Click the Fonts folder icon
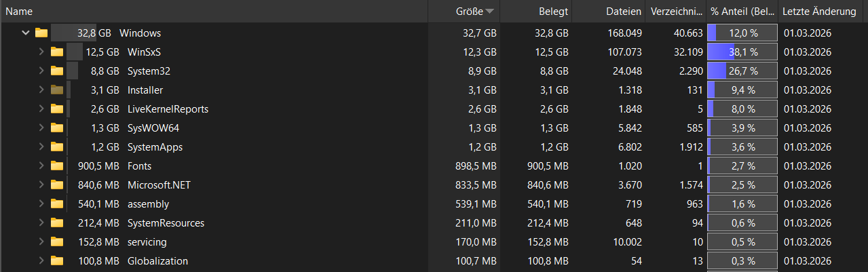This screenshot has width=868, height=272. tap(56, 166)
